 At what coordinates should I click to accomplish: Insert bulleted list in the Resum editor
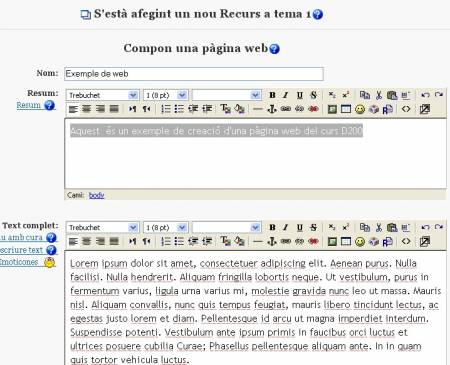click(179, 109)
